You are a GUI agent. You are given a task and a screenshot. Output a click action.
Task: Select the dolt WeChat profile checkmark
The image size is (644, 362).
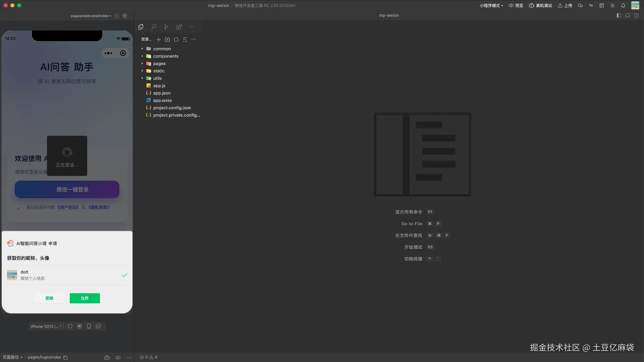click(x=124, y=275)
